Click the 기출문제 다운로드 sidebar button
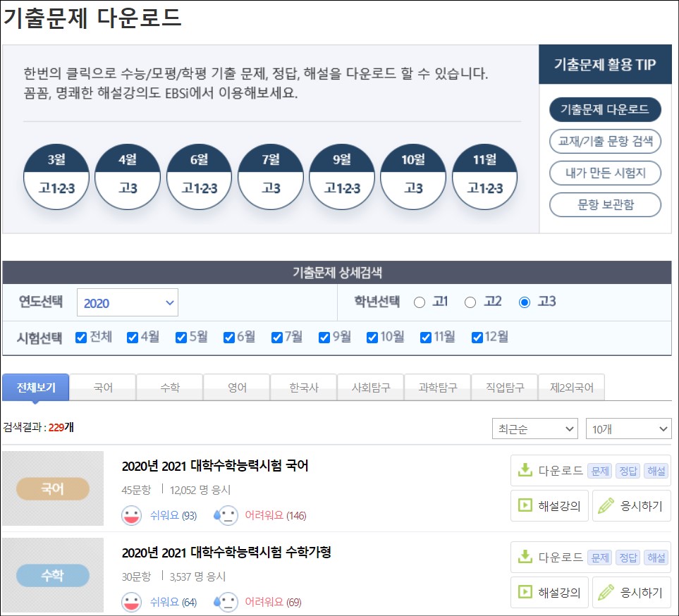 (x=605, y=109)
